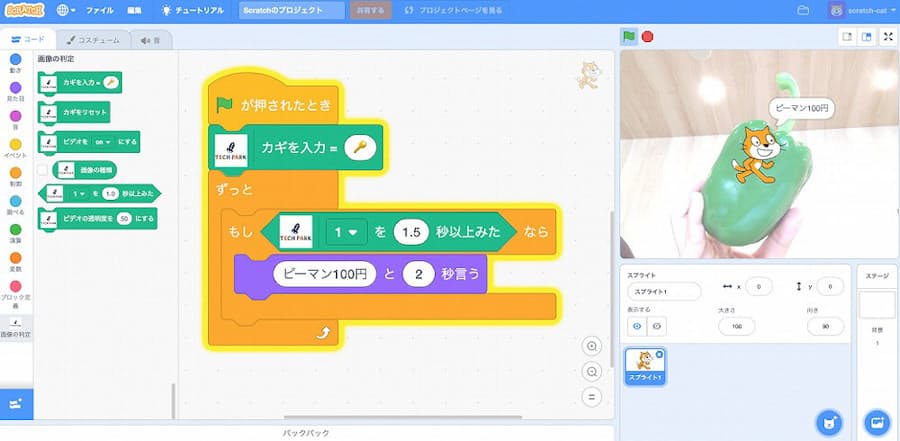The height and width of the screenshot is (441, 900).
Task: Open the choose sprite cat button
Action: pyautogui.click(x=828, y=422)
